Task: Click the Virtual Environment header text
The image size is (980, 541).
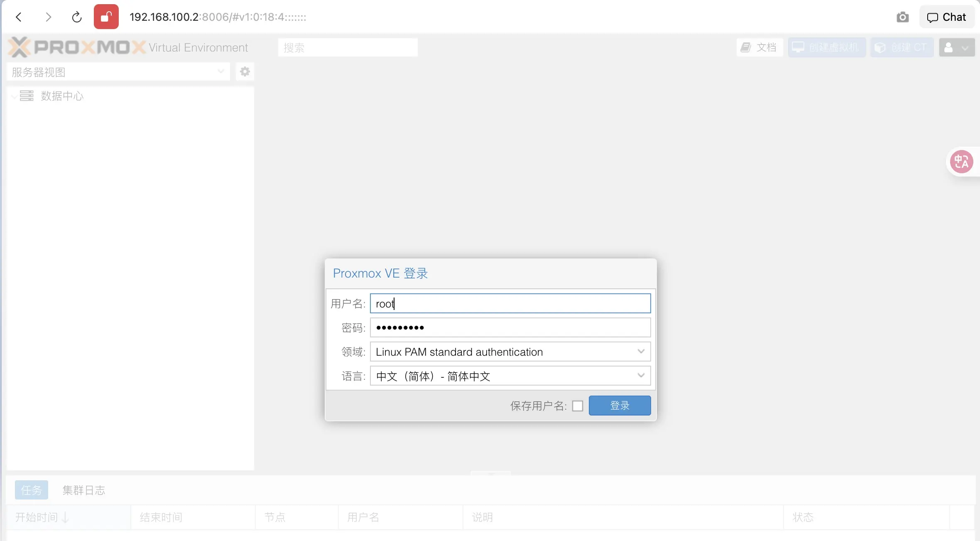Action: click(x=198, y=47)
